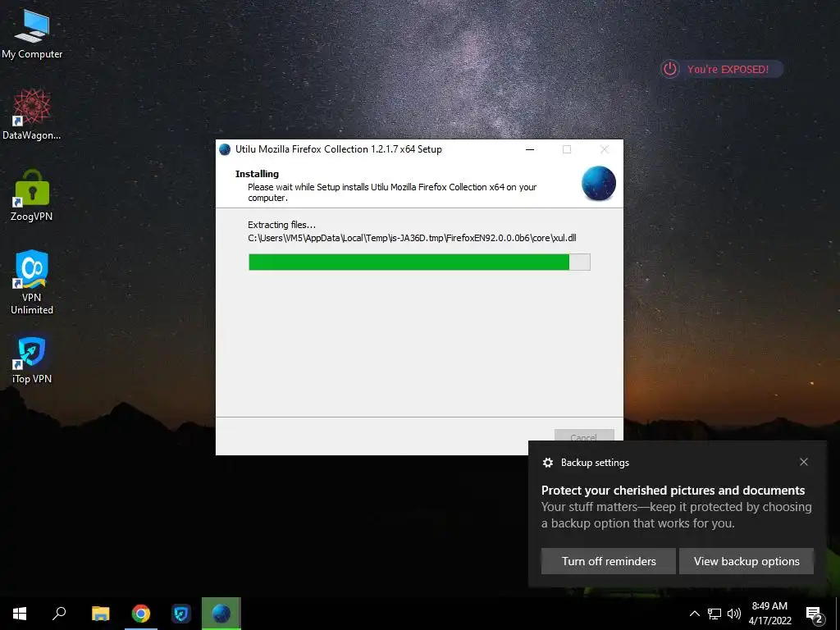
Task: Click the "Extracting files..." status text
Action: point(281,225)
